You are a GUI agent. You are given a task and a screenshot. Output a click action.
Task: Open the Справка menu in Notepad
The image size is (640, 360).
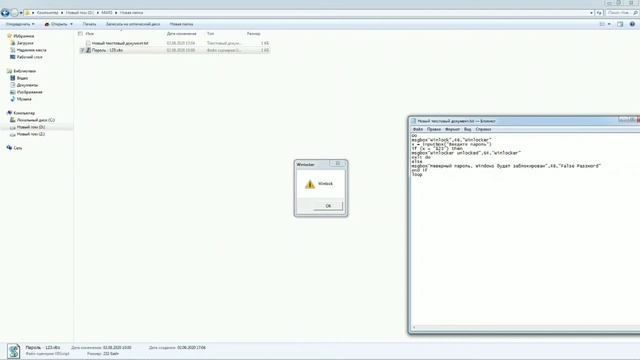(483, 129)
